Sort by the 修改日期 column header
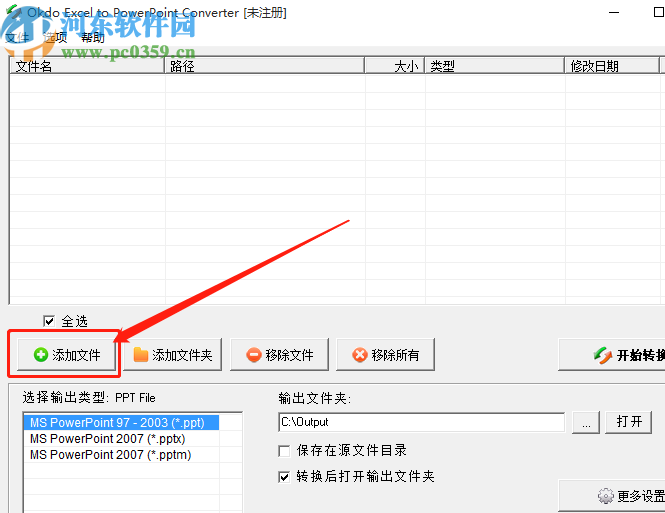The height and width of the screenshot is (513, 665). [612, 66]
